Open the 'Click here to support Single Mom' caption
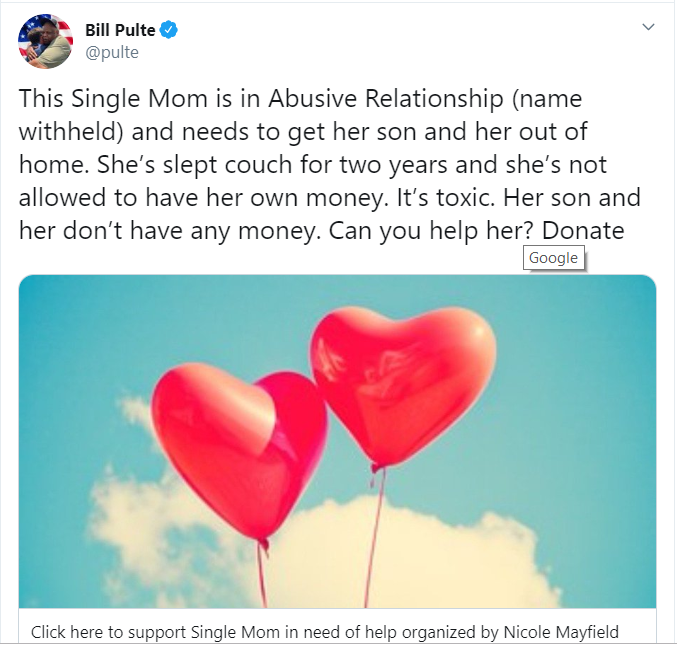This screenshot has width=677, height=646. pyautogui.click(x=325, y=632)
